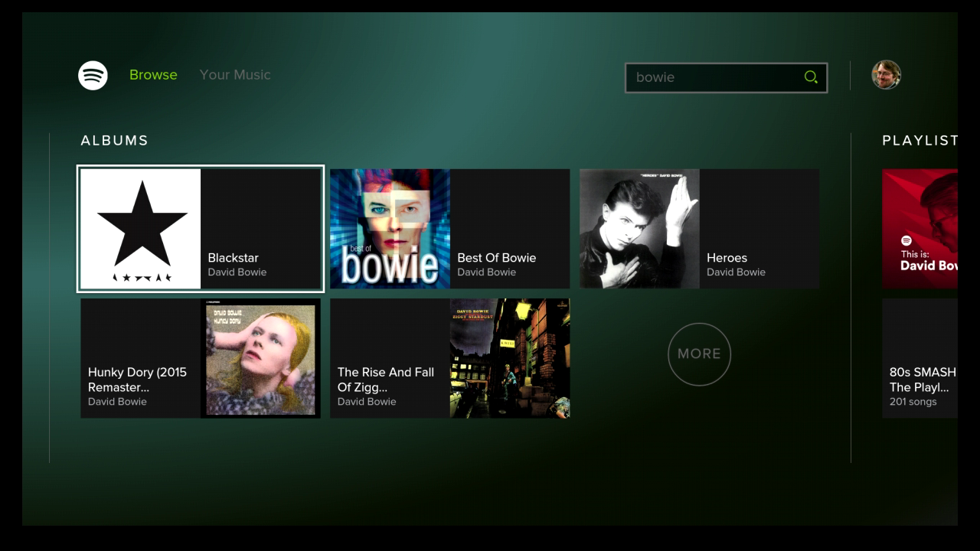Open the Heroes album title text
The height and width of the screenshot is (551, 980).
click(727, 258)
